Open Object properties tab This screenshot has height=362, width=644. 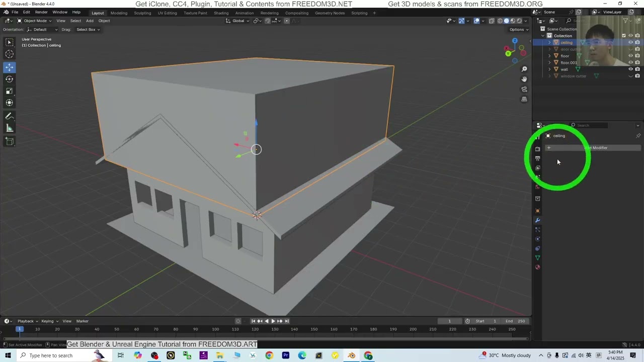537,211
